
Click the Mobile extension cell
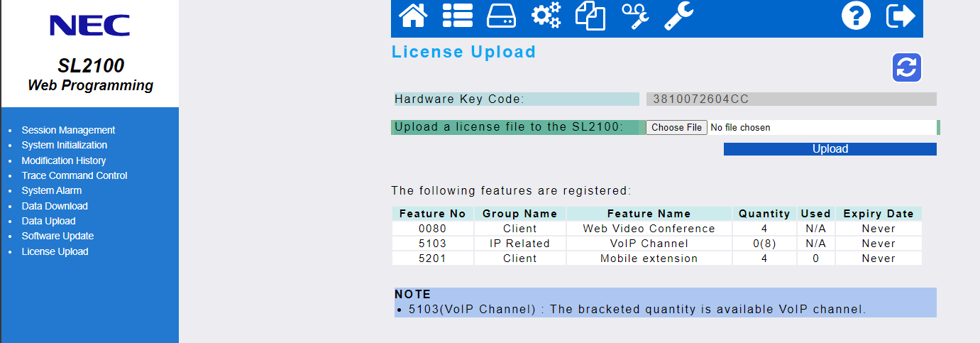[x=649, y=258]
